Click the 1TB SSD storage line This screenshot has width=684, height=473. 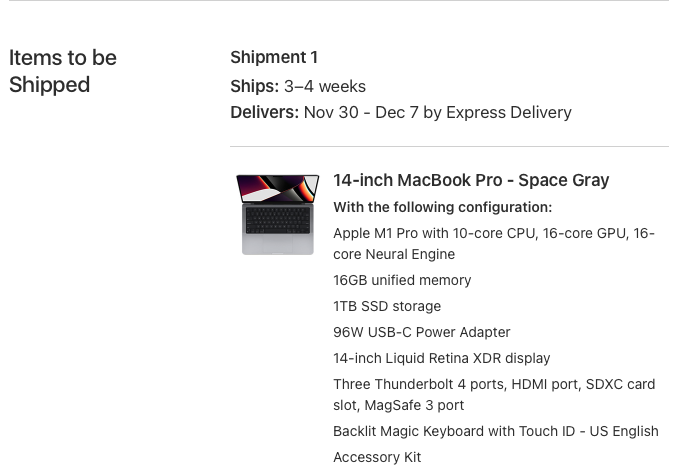pyautogui.click(x=387, y=306)
